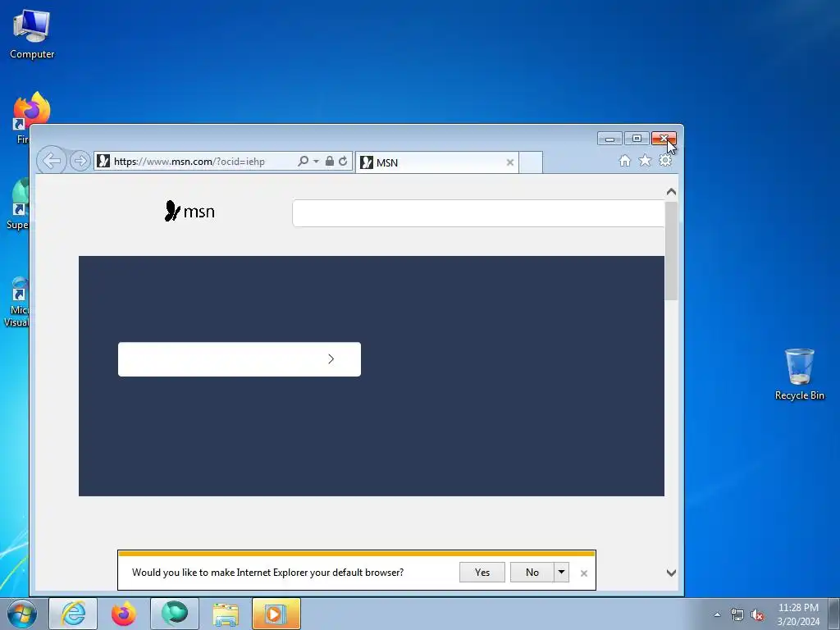
Task: Open the Windows Start menu
Action: click(x=22, y=614)
